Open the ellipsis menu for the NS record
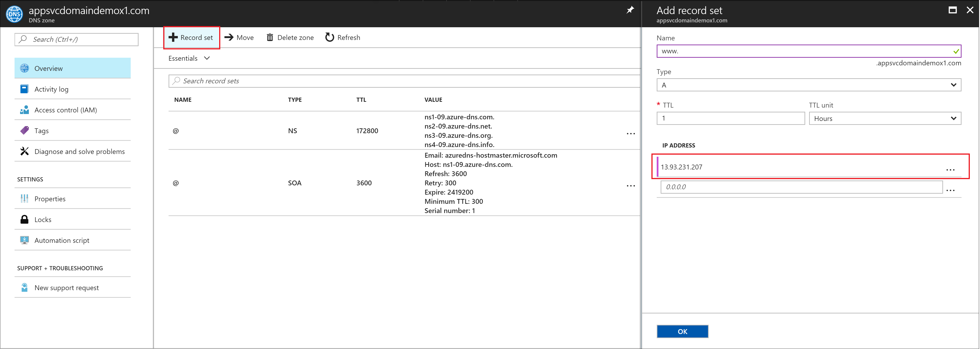This screenshot has height=349, width=980. coord(630,134)
